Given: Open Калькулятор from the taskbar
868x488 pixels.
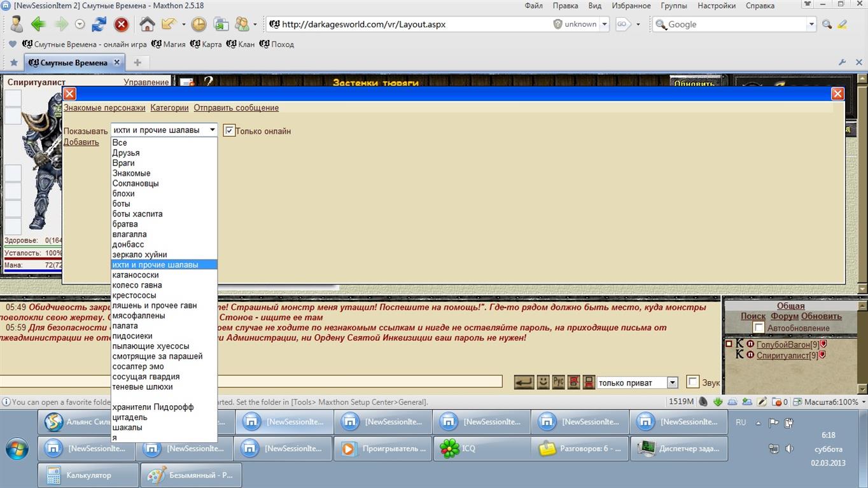Looking at the screenshot, I should [x=88, y=475].
